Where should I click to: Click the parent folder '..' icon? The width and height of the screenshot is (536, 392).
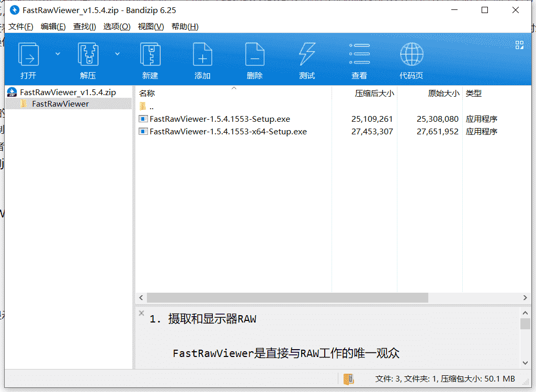[x=143, y=106]
